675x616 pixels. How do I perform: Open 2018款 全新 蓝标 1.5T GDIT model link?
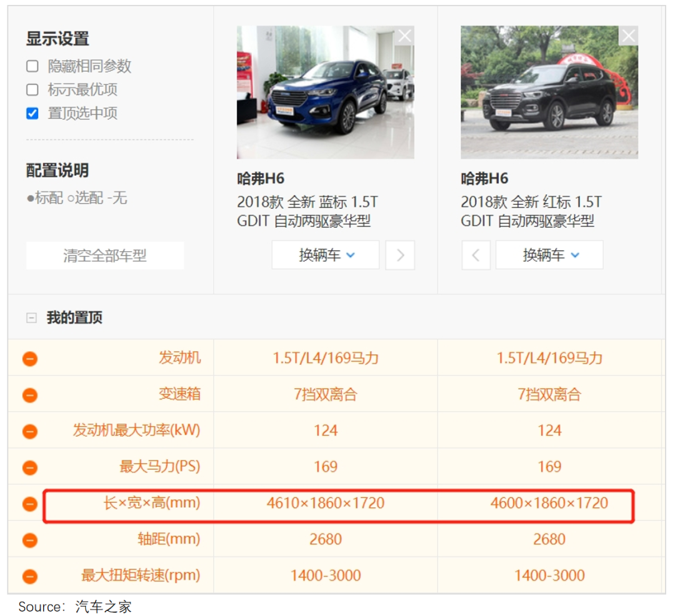click(x=307, y=211)
